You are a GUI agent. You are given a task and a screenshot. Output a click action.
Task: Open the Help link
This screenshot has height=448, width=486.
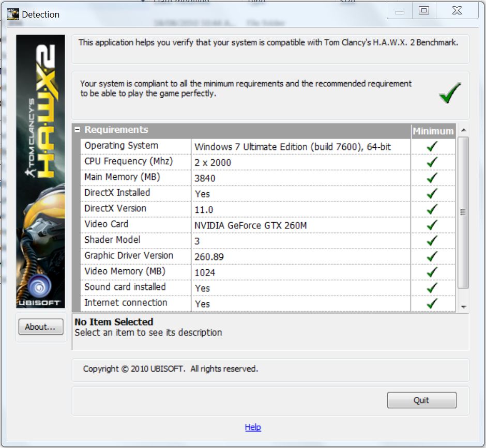pyautogui.click(x=253, y=427)
